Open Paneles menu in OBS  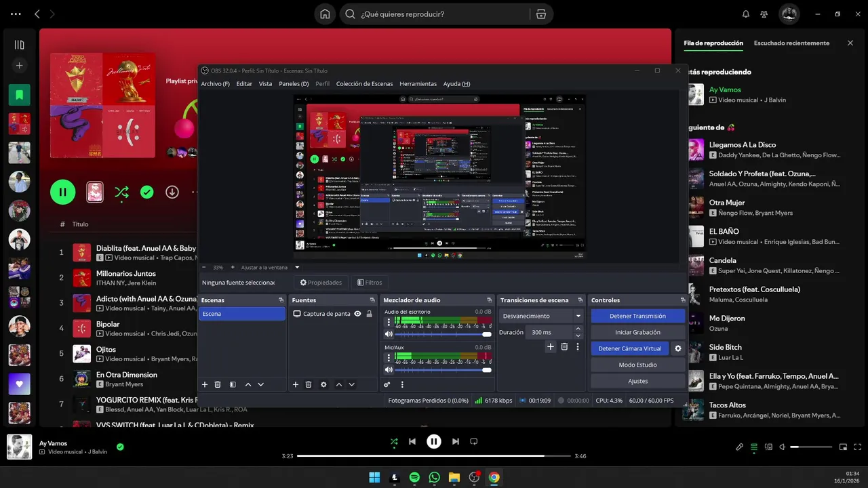click(x=294, y=84)
